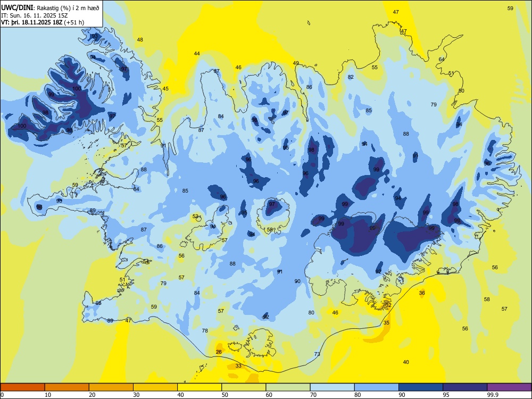Click the low humidity value '26'
The image size is (532, 399).
[x=219, y=352]
